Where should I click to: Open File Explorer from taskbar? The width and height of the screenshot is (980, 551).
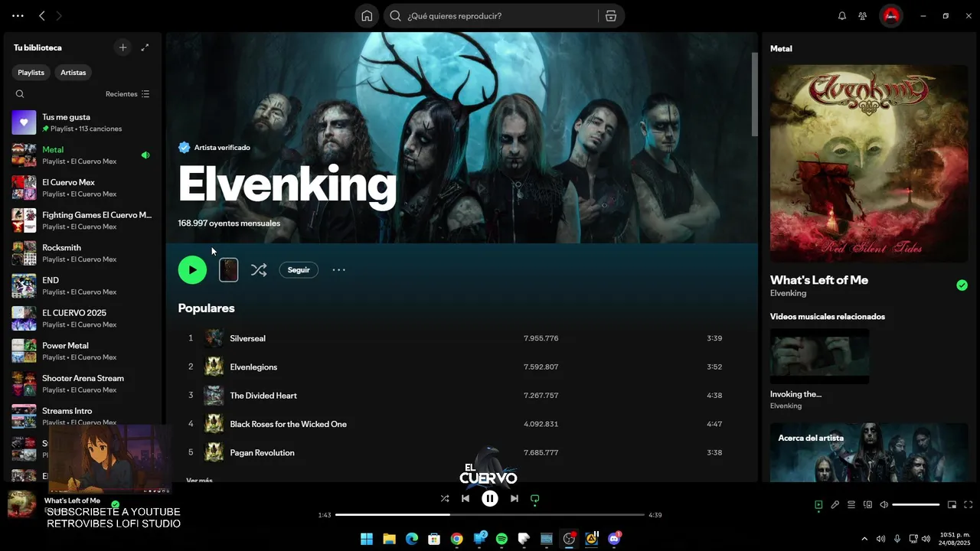tap(389, 539)
